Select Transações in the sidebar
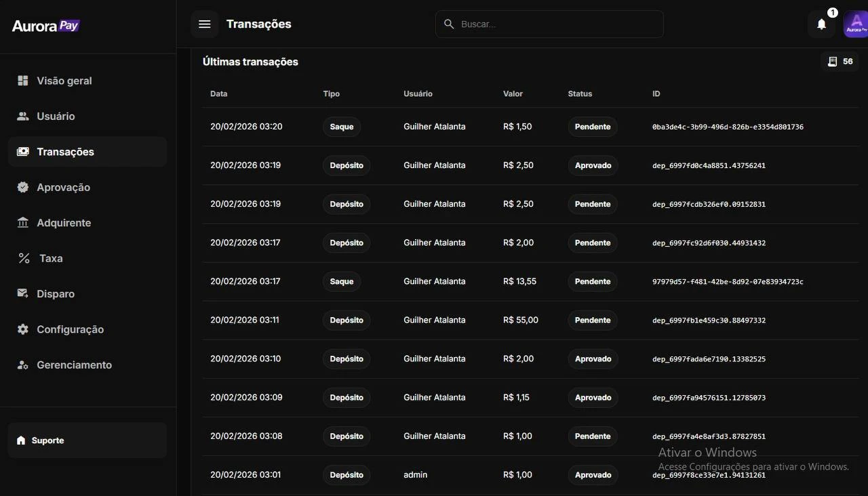Viewport: 868px width, 496px height. [65, 152]
